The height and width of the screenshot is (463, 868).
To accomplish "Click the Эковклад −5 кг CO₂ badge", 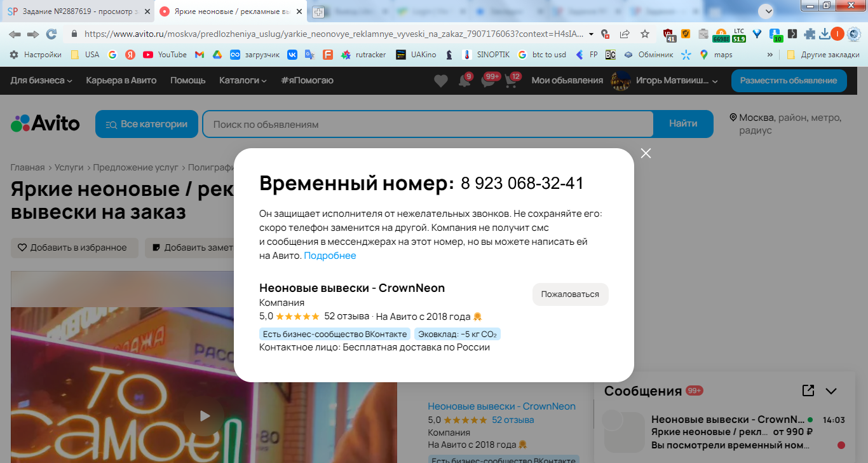I will (x=457, y=334).
